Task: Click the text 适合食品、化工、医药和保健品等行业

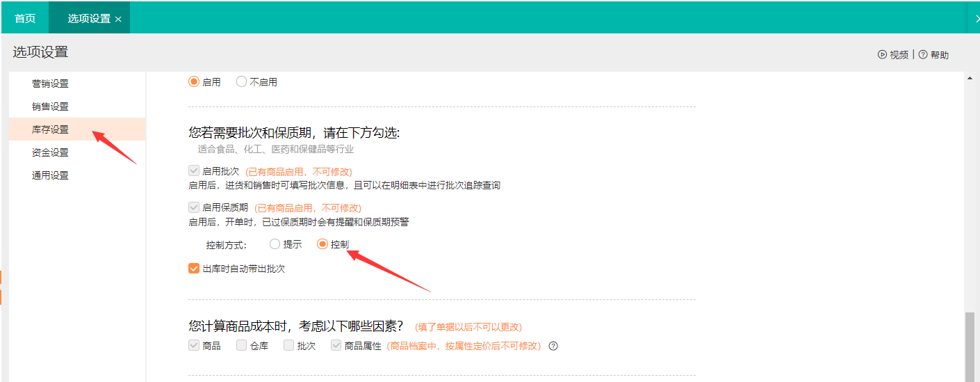Action: click(276, 149)
